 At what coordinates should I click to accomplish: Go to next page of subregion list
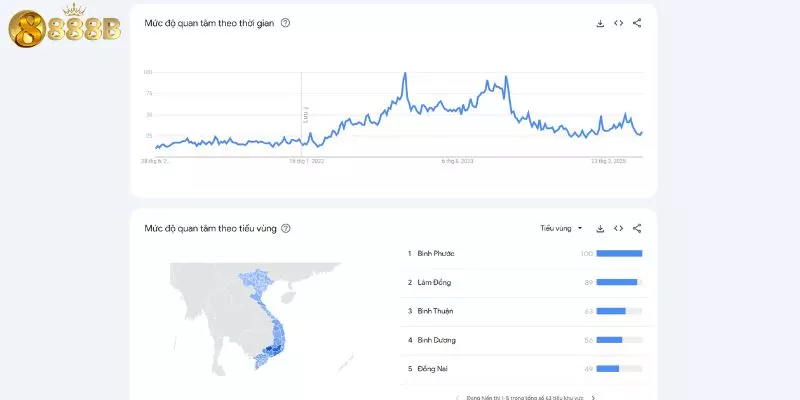click(593, 397)
